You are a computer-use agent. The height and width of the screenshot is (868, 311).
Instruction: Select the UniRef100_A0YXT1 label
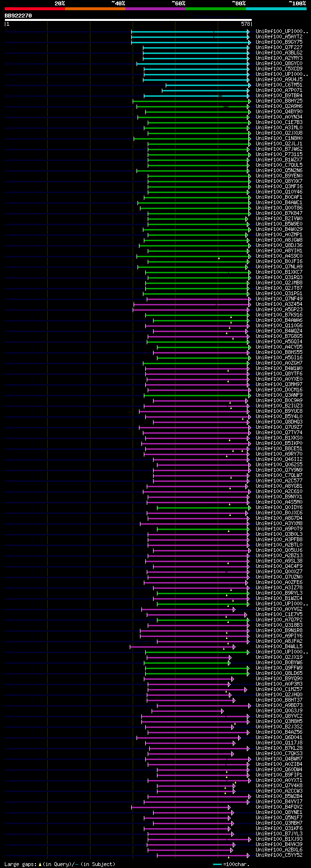[x=279, y=780]
